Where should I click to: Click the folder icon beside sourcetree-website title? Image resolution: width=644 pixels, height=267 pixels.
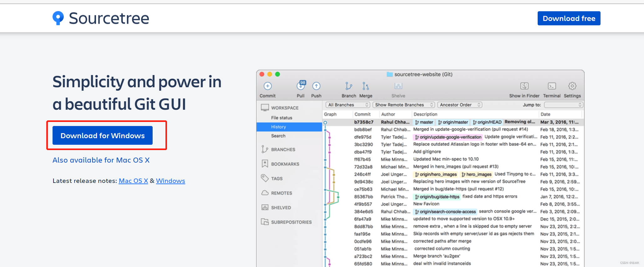click(390, 74)
